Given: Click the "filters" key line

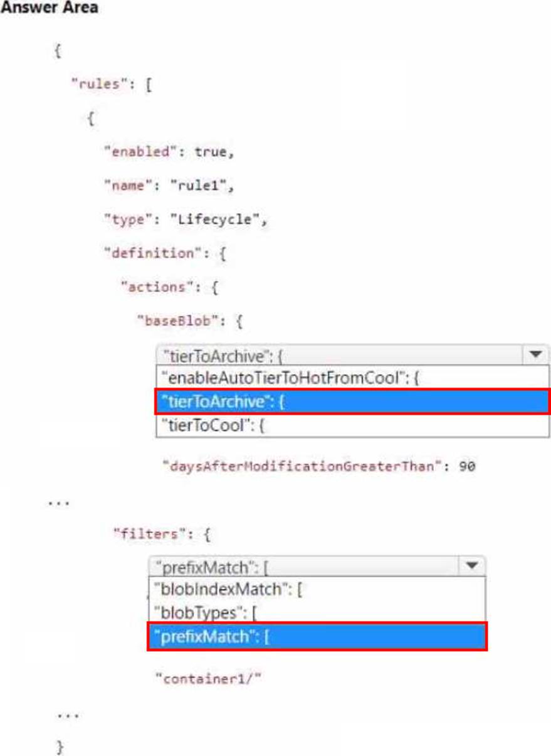Looking at the screenshot, I should pos(162,535).
